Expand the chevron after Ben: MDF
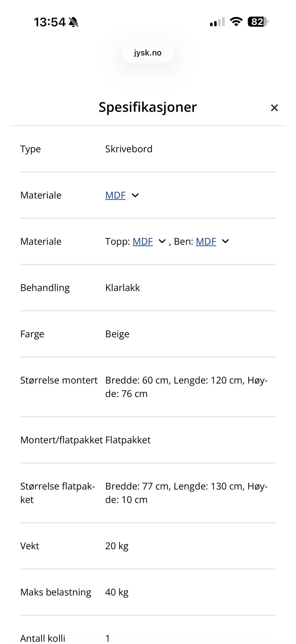 [225, 241]
